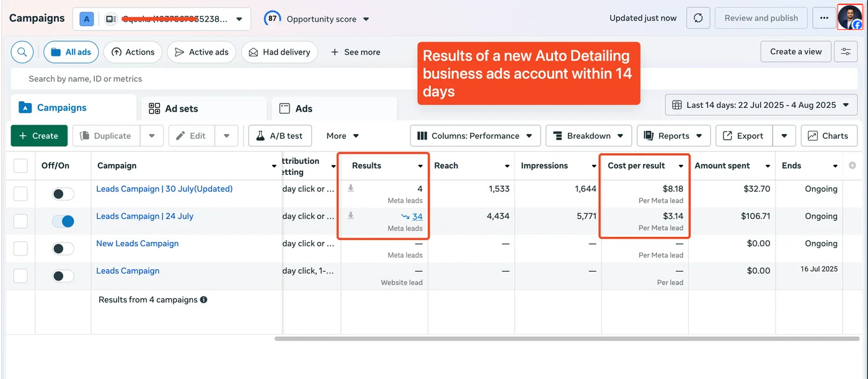Click the horizontal table scrollbar
This screenshot has width=868, height=379.
568,339
